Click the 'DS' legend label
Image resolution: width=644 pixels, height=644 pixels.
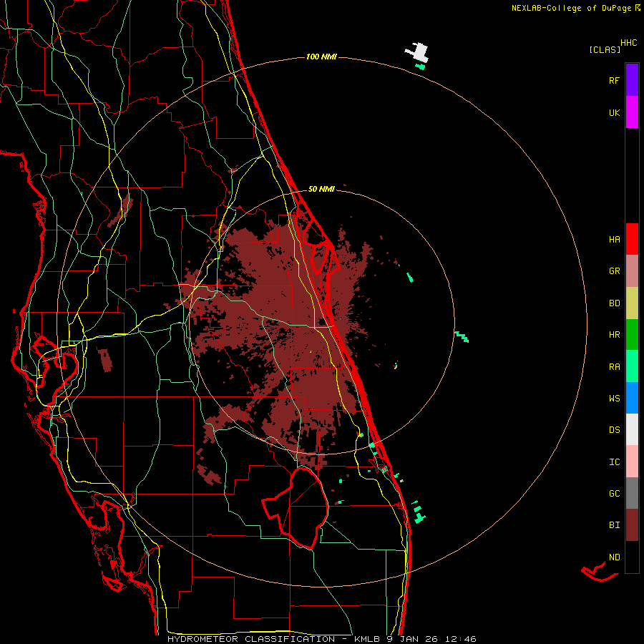point(615,430)
